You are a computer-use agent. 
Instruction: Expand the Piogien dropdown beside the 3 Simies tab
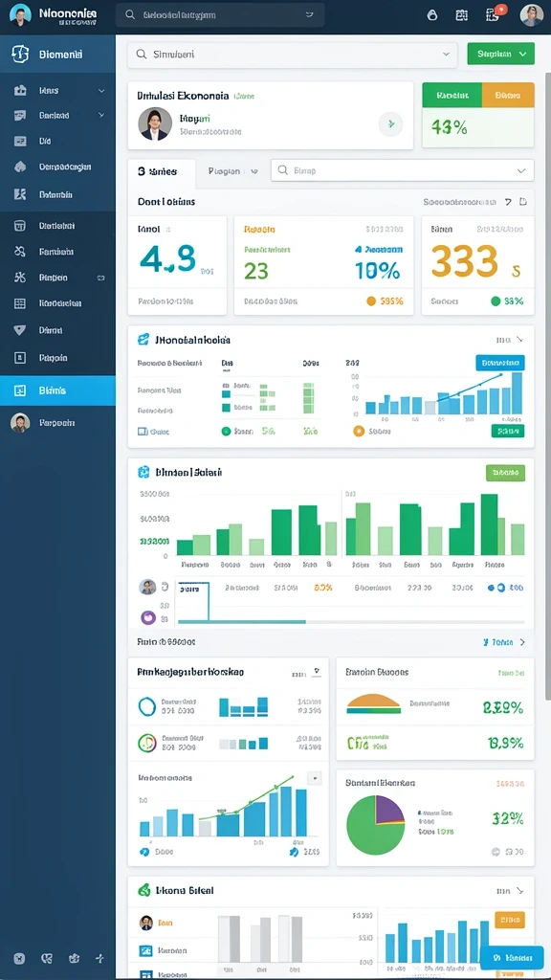233,170
